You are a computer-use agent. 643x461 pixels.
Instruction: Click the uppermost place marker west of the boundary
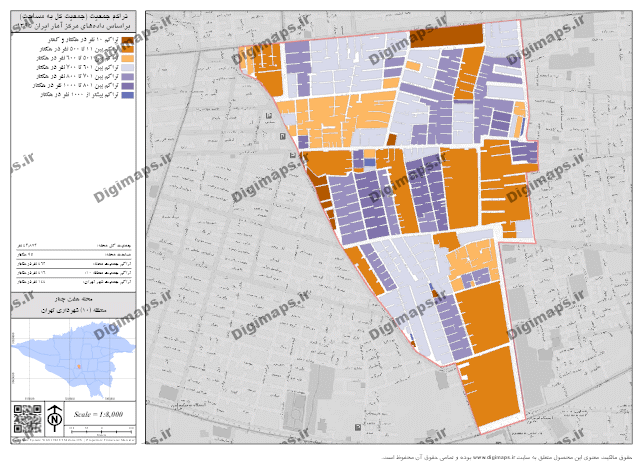(x=269, y=116)
